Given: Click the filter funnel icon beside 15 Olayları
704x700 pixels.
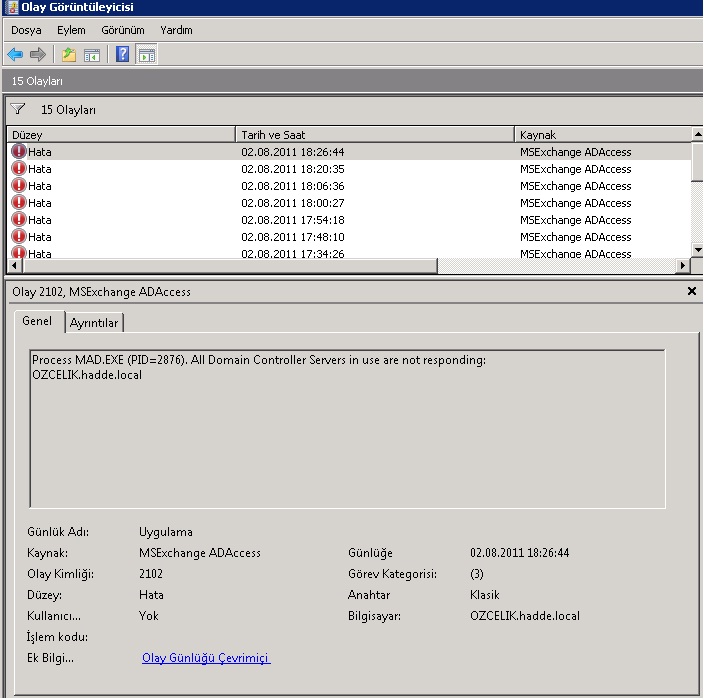Looking at the screenshot, I should pyautogui.click(x=18, y=109).
